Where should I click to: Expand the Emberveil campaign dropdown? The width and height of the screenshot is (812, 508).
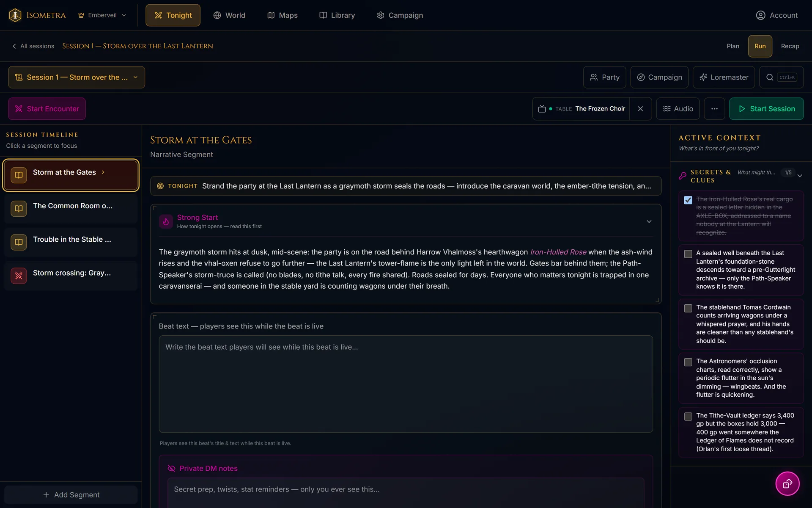pyautogui.click(x=102, y=15)
